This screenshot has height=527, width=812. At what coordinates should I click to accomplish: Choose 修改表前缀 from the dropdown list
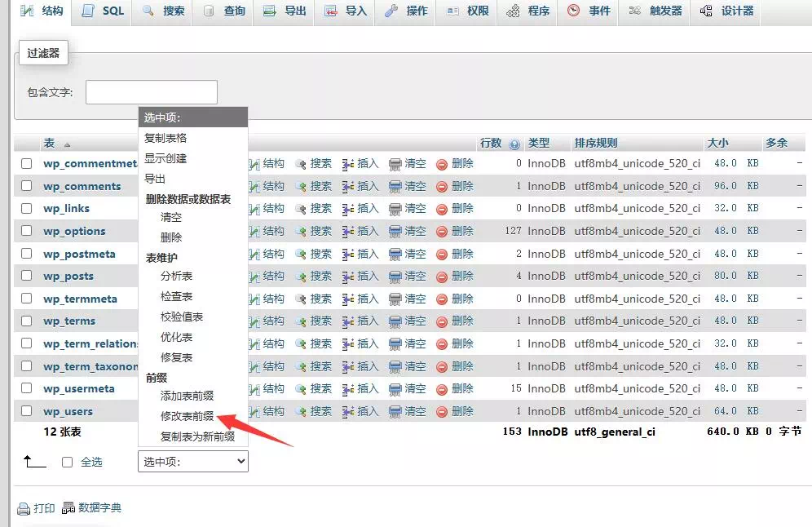[193, 416]
